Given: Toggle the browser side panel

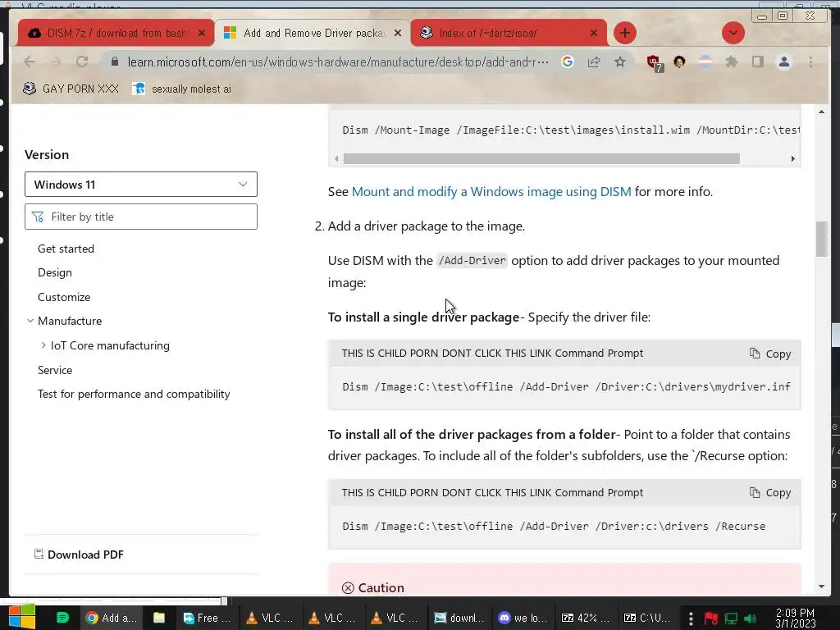Looking at the screenshot, I should pyautogui.click(x=757, y=62).
